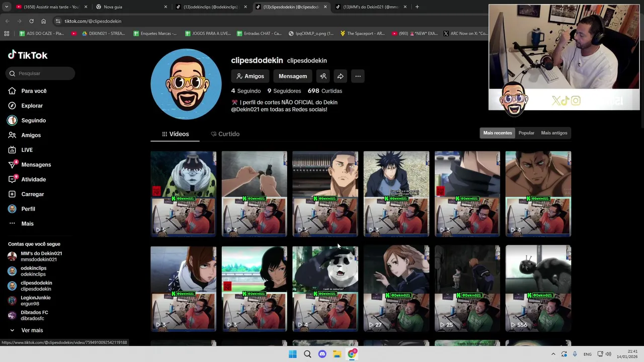This screenshot has height=362, width=644.
Task: Open LegionJunkie followed account
Action: click(29, 301)
